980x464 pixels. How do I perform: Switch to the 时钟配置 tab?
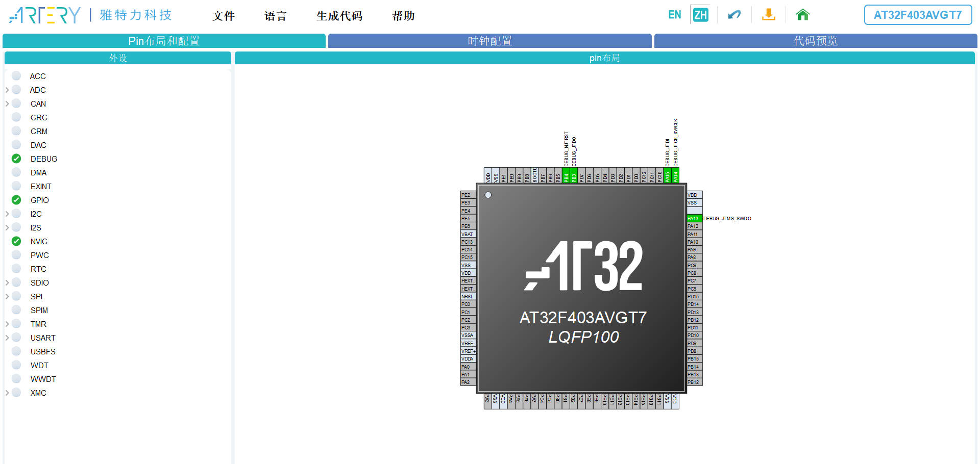(x=489, y=41)
